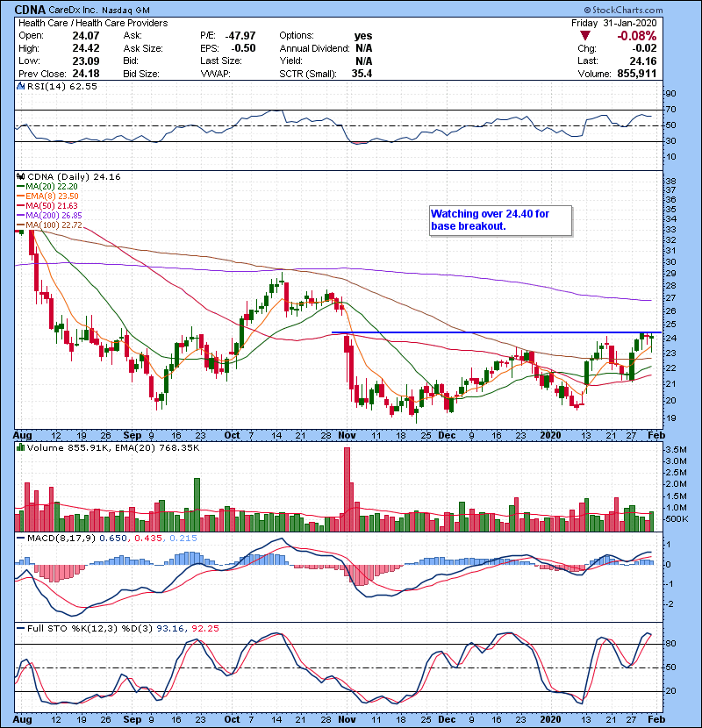The width and height of the screenshot is (702, 728).
Task: Click the P/E value -47.97
Action: [240, 36]
